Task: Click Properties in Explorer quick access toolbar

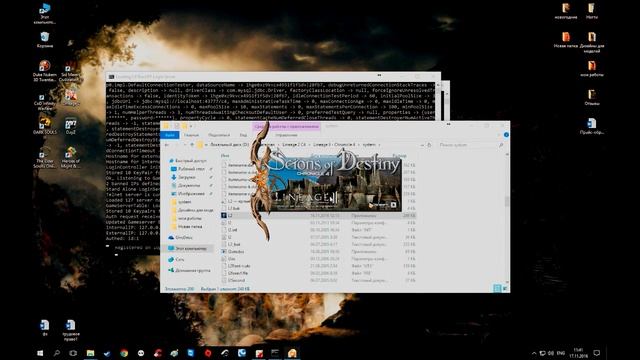Action: [177, 126]
